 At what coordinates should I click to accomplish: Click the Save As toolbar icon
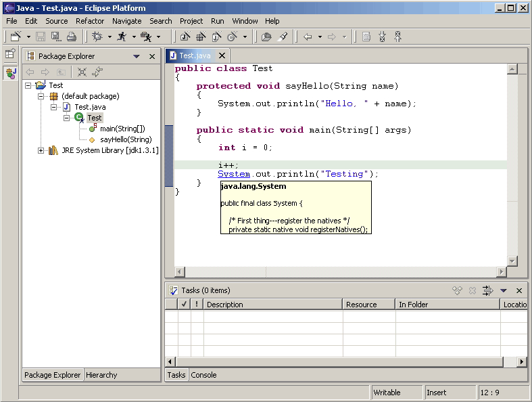[x=55, y=37]
